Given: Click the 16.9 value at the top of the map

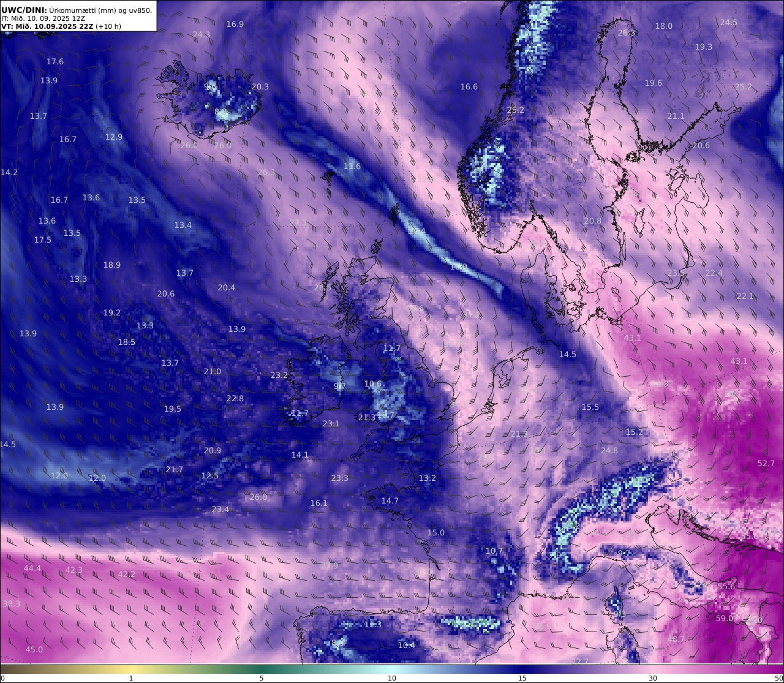Looking at the screenshot, I should (235, 24).
